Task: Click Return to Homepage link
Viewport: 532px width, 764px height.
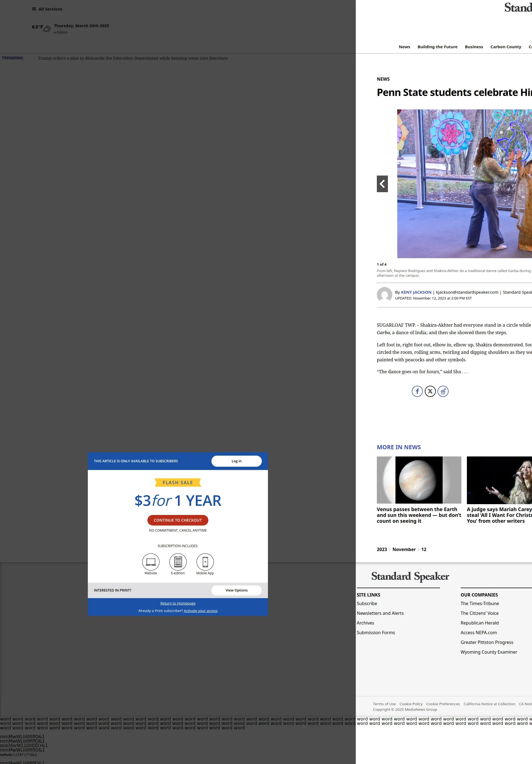Action: (178, 603)
